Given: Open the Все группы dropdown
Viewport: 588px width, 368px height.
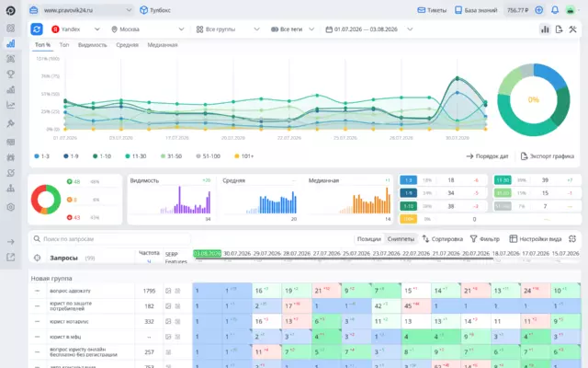Looking at the screenshot, I should click(228, 29).
